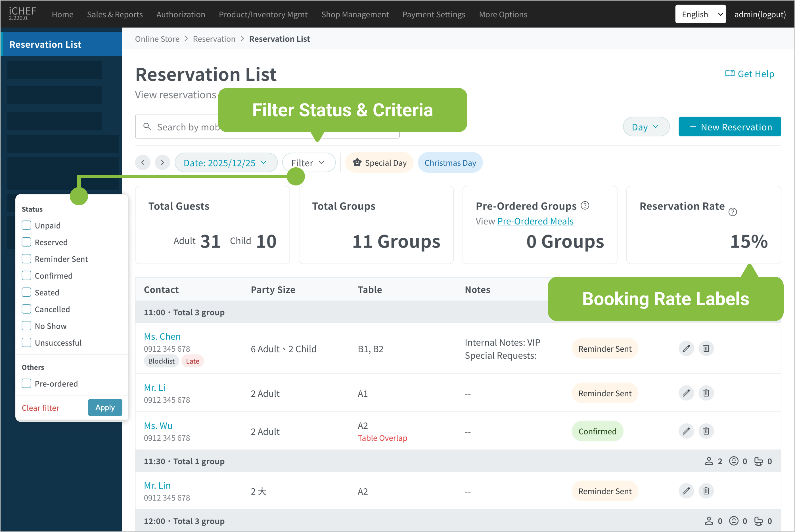The width and height of the screenshot is (795, 532).
Task: Click edit pencil icon for Ms. Wu
Action: 686,431
